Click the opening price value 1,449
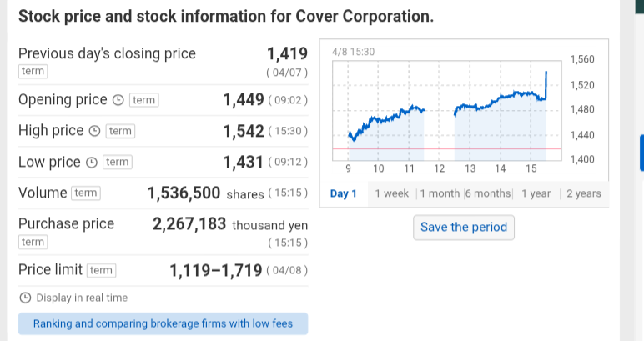 click(244, 100)
